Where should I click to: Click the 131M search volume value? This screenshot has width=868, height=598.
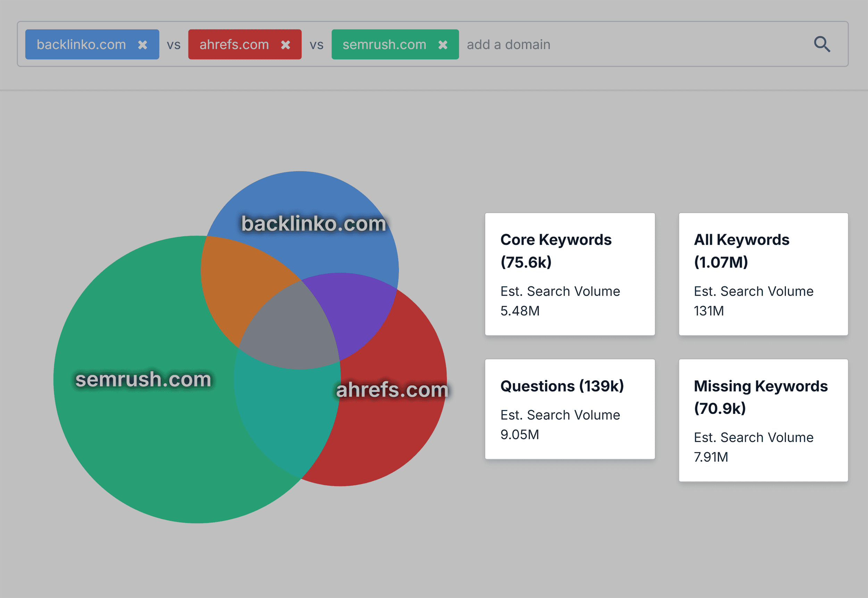(x=709, y=311)
